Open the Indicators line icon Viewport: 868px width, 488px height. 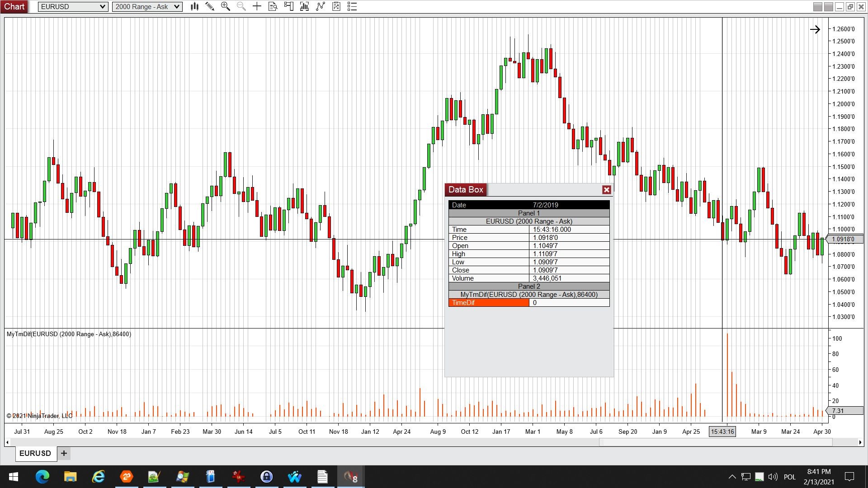tap(321, 6)
